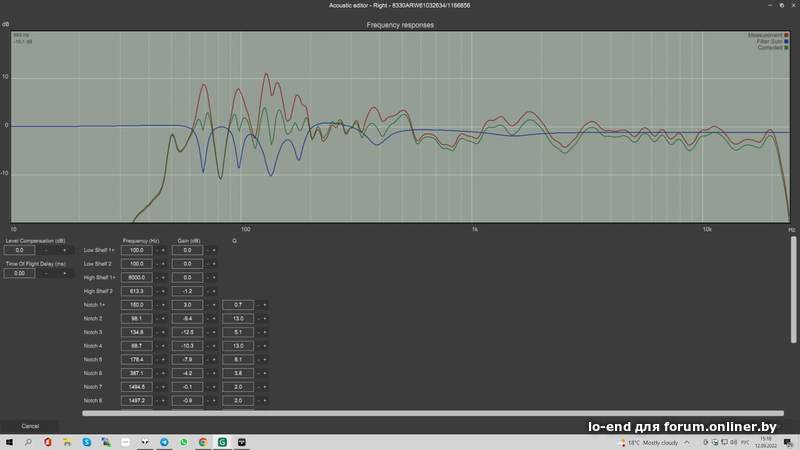Select the Low Shelf 2 frequency field
Viewport: 800px width, 450px height.
click(x=136, y=264)
